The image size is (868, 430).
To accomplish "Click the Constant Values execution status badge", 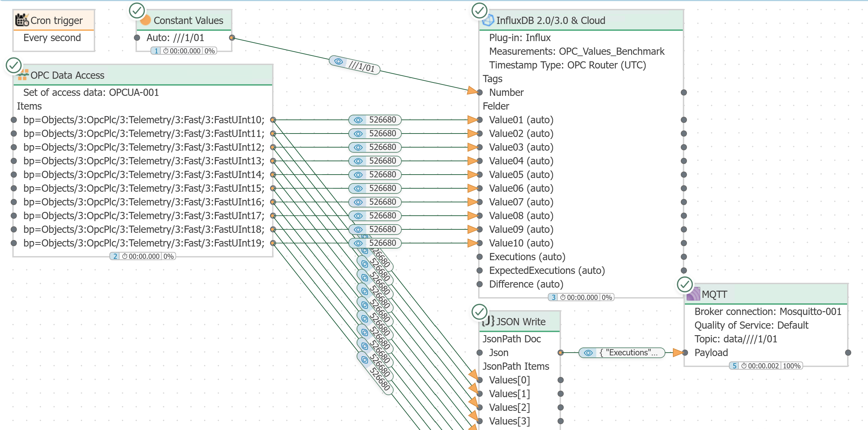I will 184,51.
